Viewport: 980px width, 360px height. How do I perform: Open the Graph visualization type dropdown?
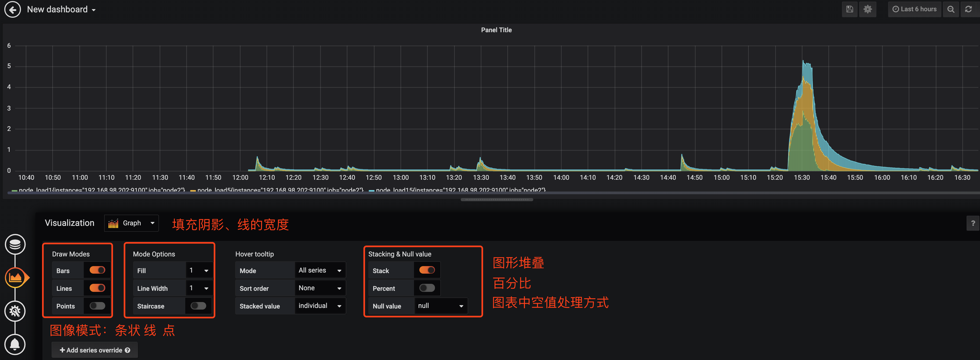(x=131, y=223)
